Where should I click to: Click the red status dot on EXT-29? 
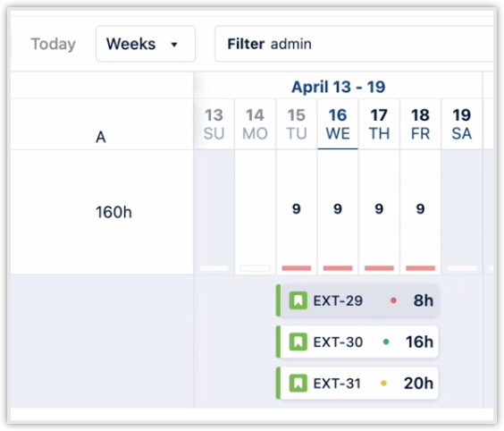click(x=393, y=300)
